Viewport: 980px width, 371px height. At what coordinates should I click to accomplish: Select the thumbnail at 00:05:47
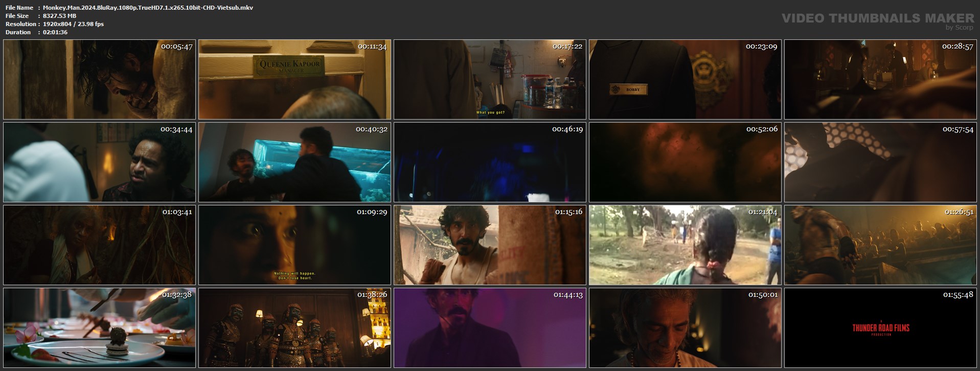click(99, 80)
